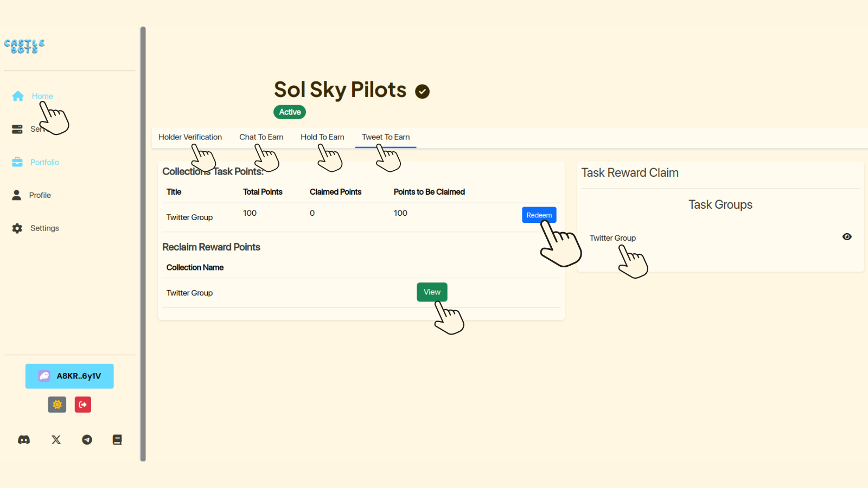Open the Profile page
Viewport: 868px width, 488px height.
(40, 195)
